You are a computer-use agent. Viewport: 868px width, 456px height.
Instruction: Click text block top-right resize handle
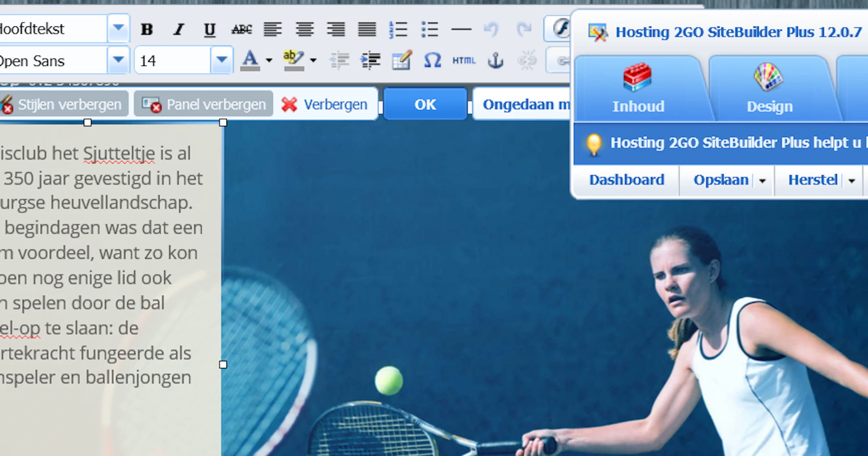(223, 123)
